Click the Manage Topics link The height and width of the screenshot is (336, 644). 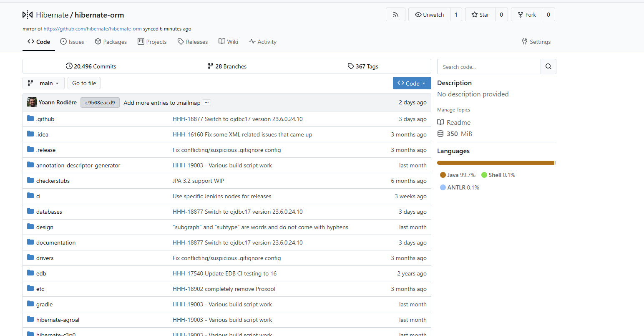click(x=453, y=110)
